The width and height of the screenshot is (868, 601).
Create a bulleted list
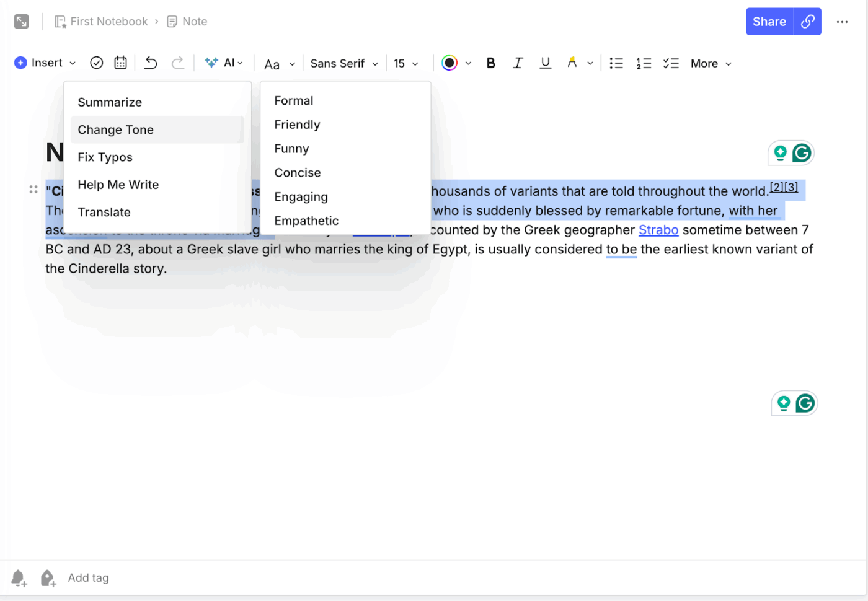coord(616,63)
